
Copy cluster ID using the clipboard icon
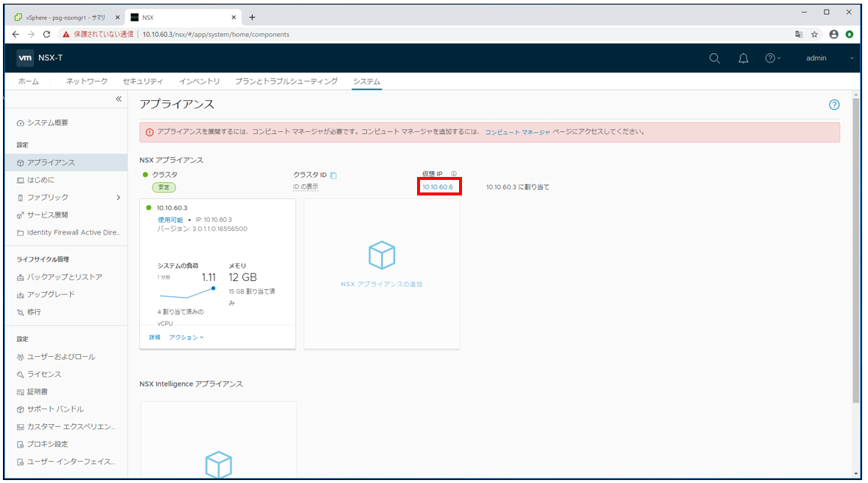coord(334,175)
